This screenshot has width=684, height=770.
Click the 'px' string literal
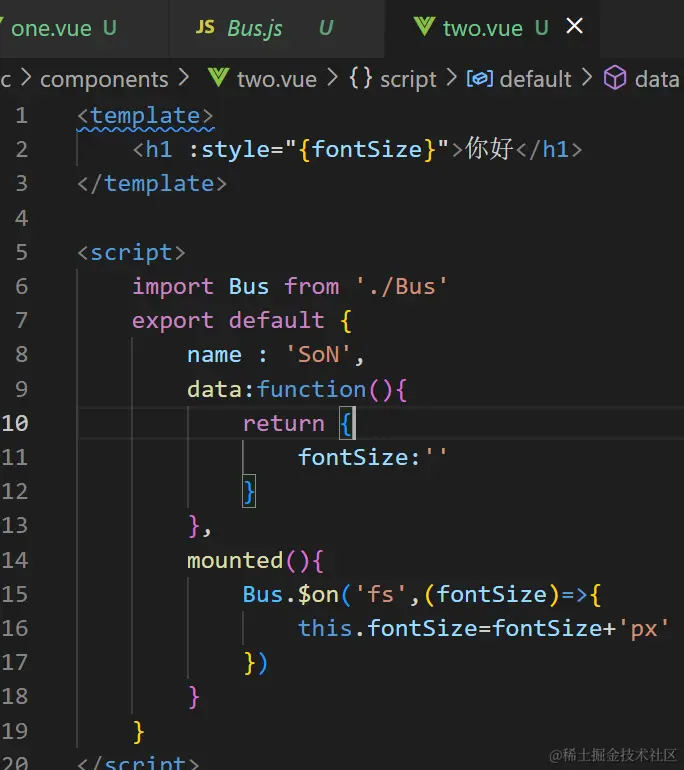coord(644,629)
